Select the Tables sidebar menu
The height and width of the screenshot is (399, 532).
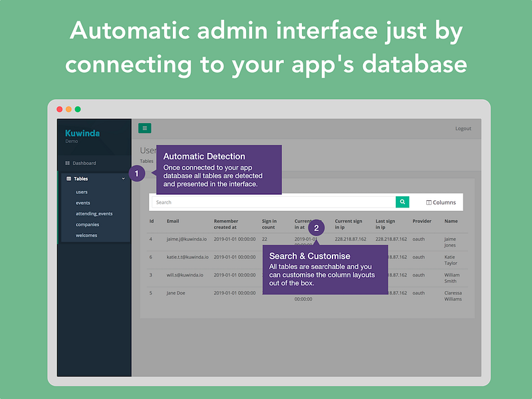95,178
